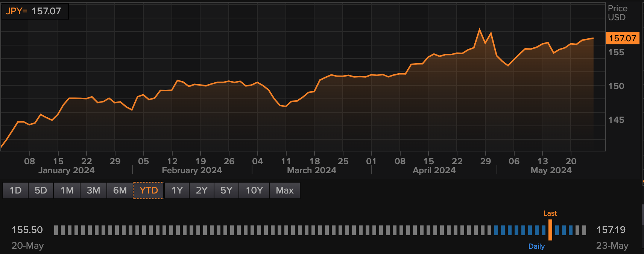
Task: Switch chart to 5D range
Action: tap(41, 190)
